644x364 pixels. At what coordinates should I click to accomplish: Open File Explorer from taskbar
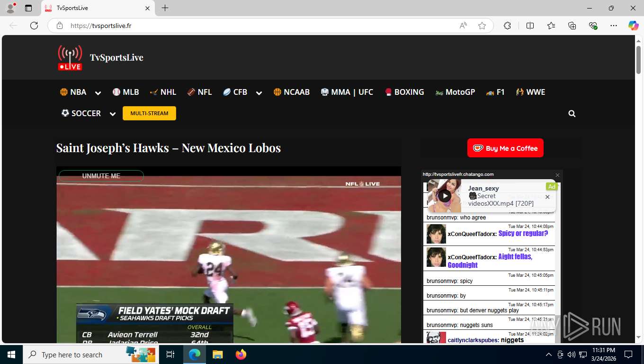point(217,355)
